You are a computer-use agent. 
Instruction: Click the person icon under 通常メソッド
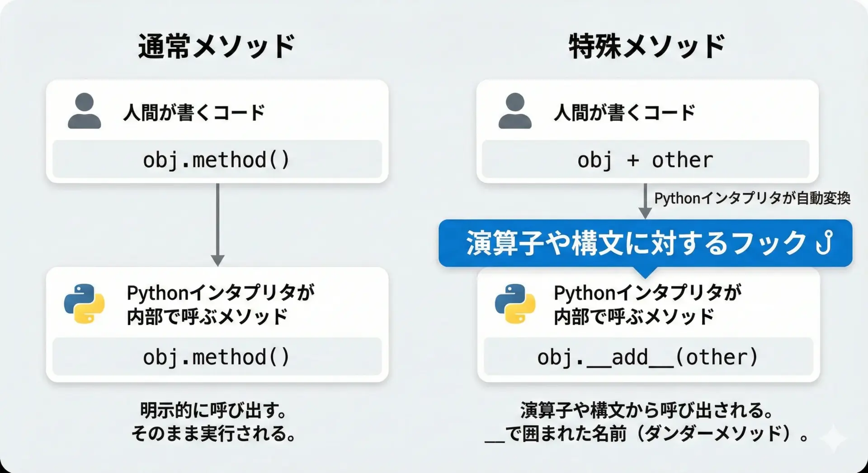tap(84, 111)
